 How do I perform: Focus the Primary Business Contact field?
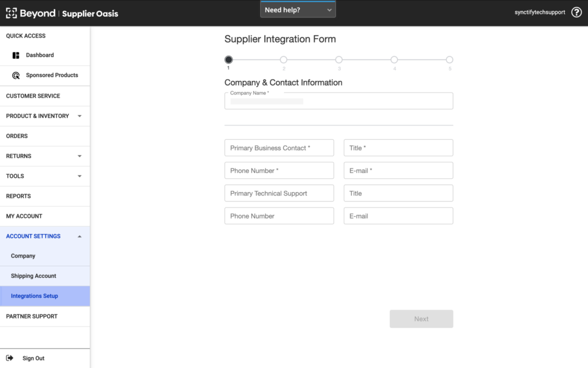279,148
